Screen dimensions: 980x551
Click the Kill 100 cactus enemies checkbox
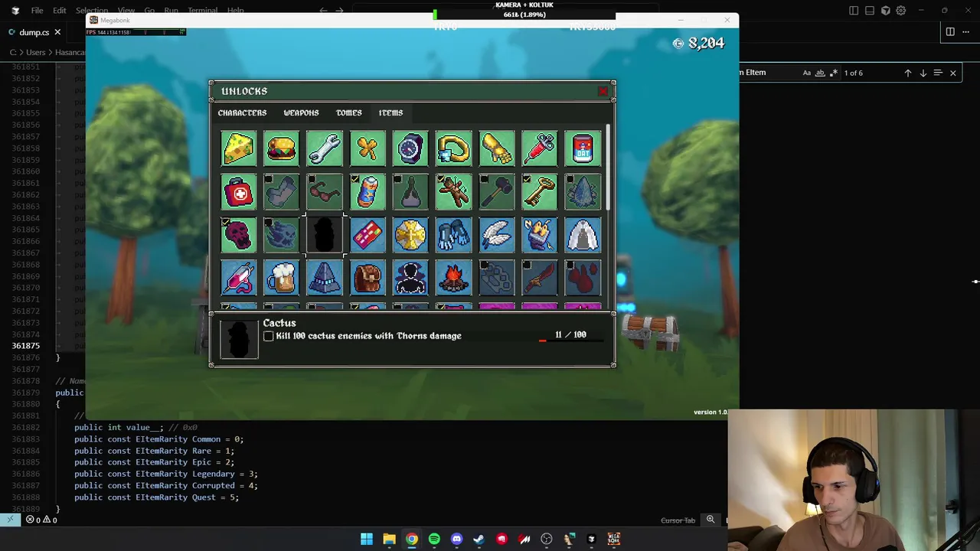pos(269,336)
